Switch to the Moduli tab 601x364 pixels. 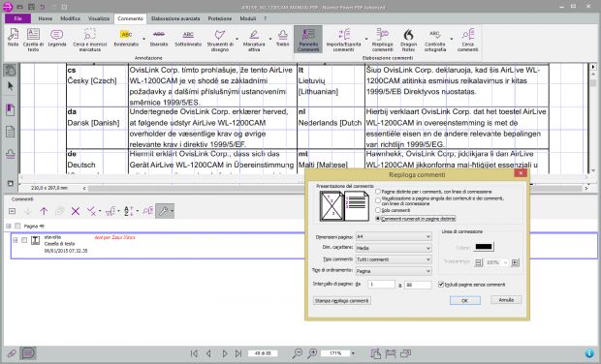coord(247,18)
